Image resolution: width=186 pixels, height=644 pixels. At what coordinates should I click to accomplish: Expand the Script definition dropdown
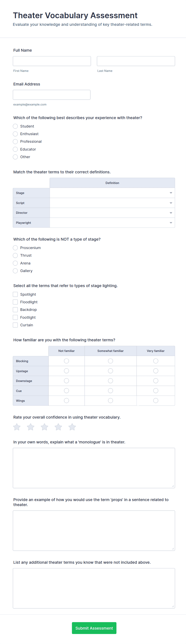pyautogui.click(x=112, y=203)
